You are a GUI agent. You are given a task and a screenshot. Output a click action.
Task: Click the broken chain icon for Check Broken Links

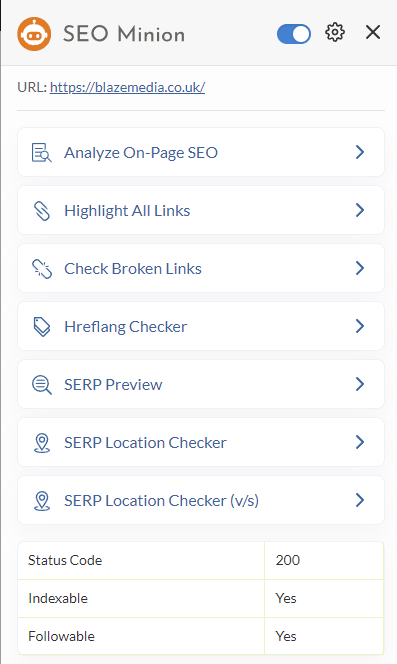42,268
